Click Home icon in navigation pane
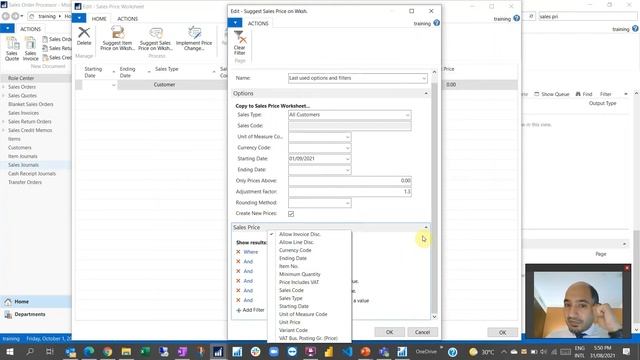Viewport: 640px width, 360px height. 8,302
